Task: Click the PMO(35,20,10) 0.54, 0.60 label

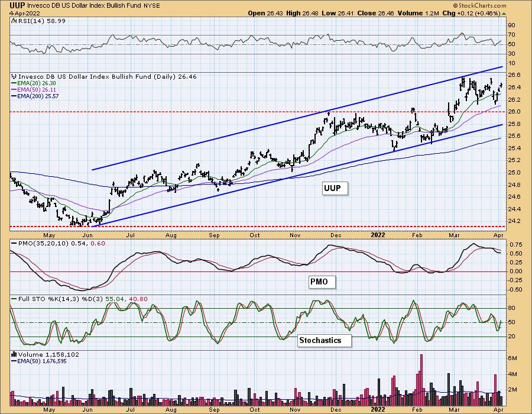Action: (x=61, y=244)
